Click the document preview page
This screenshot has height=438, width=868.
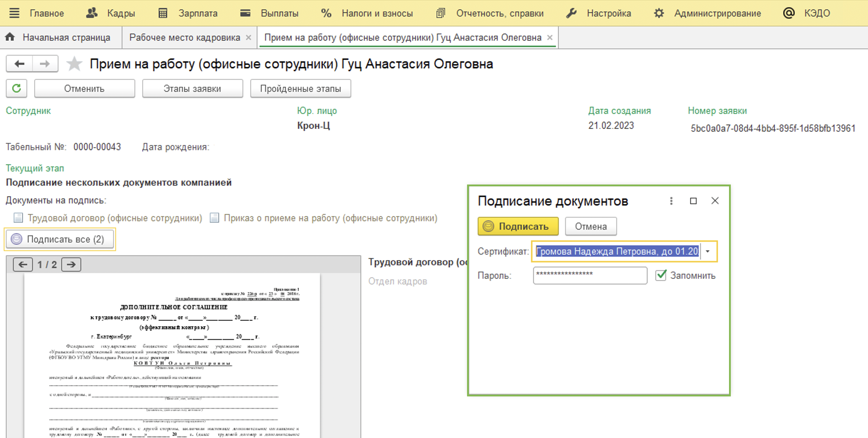(172, 356)
